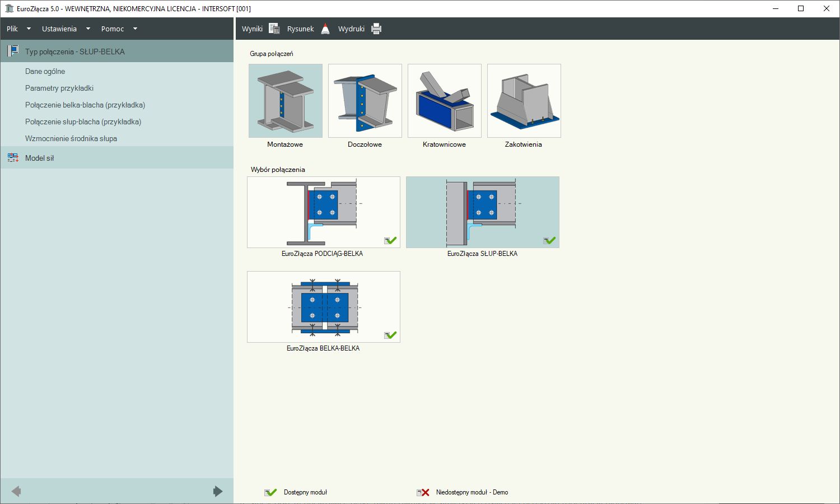
Task: Click available-module checkmark on SŁUP-BELKA tile
Action: 549,241
